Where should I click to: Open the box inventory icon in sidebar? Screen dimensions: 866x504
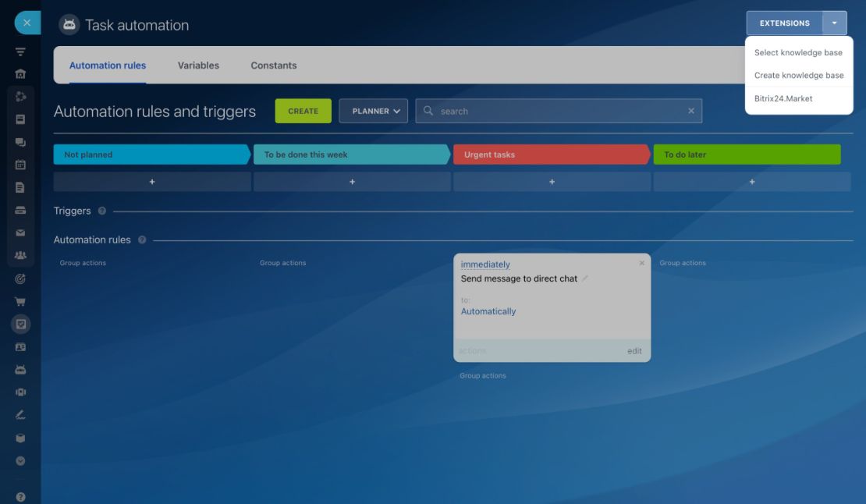20,438
